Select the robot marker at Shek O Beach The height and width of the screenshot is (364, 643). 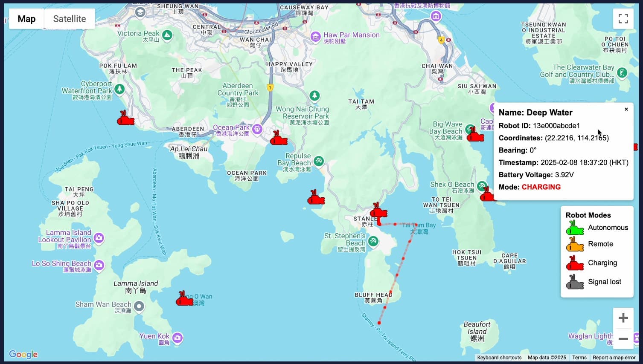coord(487,195)
